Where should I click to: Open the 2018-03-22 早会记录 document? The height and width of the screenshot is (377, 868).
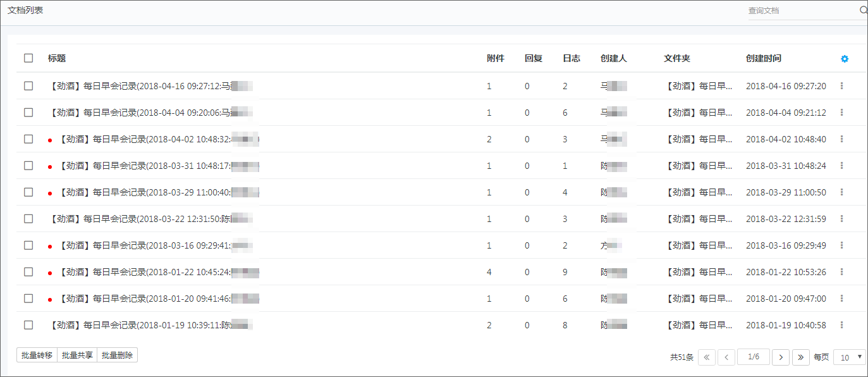click(151, 219)
